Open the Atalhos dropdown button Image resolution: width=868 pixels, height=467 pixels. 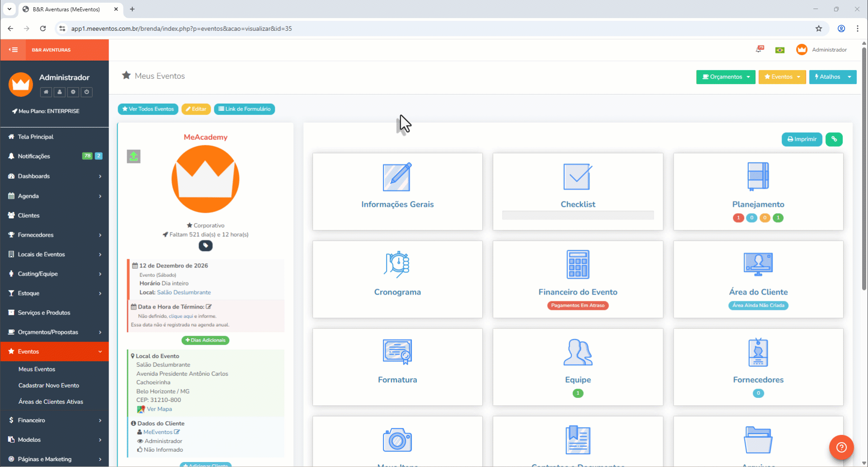(x=833, y=77)
